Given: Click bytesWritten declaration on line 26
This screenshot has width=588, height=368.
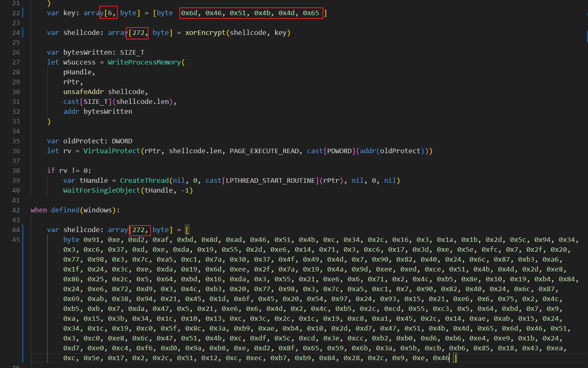Looking at the screenshot, I should point(87,53).
